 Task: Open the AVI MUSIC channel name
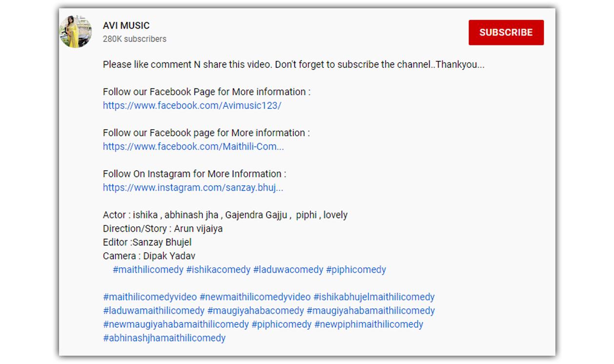(126, 25)
